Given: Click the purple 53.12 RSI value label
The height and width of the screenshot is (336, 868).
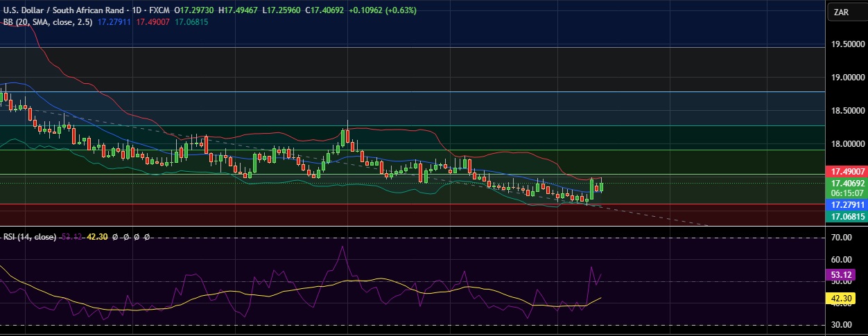Looking at the screenshot, I should 843,275.
